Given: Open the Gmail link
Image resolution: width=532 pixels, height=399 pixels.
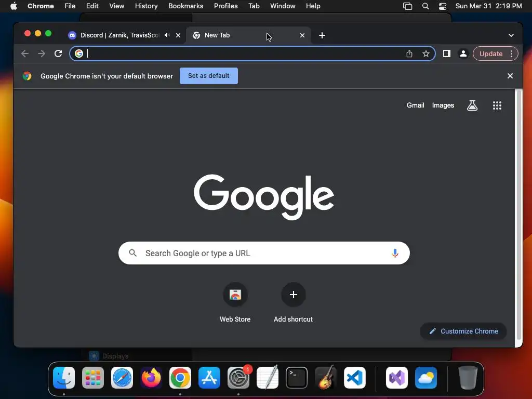Looking at the screenshot, I should pos(415,105).
